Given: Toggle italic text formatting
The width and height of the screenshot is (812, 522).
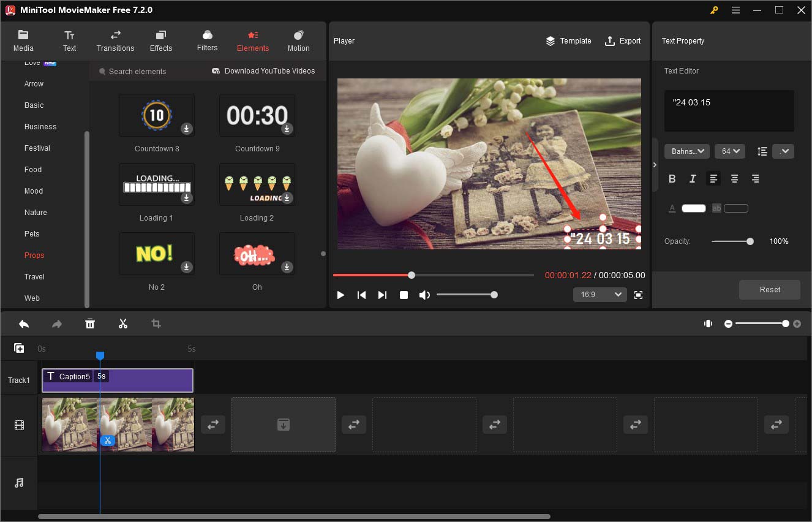Looking at the screenshot, I should [693, 179].
